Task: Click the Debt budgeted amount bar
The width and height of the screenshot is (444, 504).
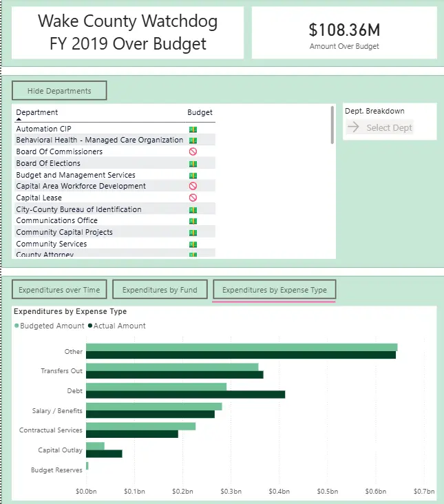Action: pyautogui.click(x=156, y=387)
